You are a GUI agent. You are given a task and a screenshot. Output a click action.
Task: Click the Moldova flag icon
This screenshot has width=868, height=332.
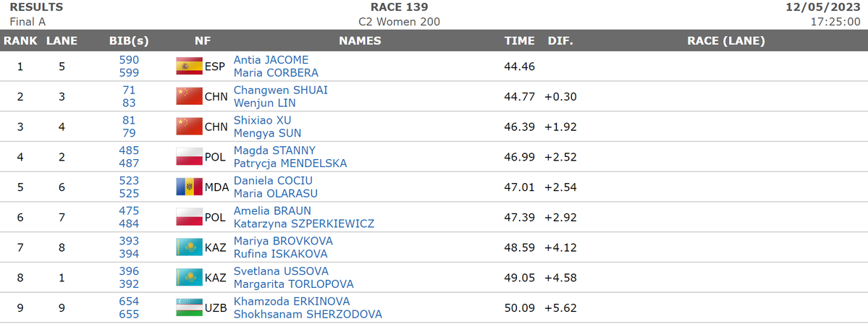pos(189,187)
